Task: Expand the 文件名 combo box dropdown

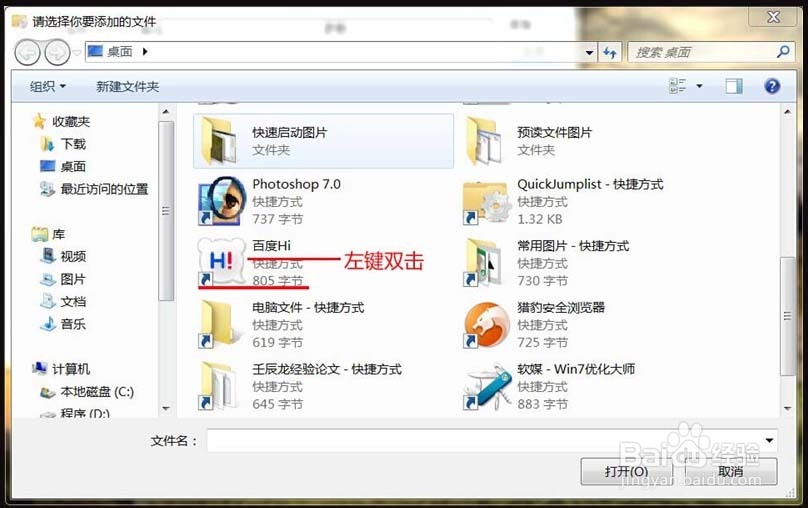Action: pyautogui.click(x=769, y=441)
